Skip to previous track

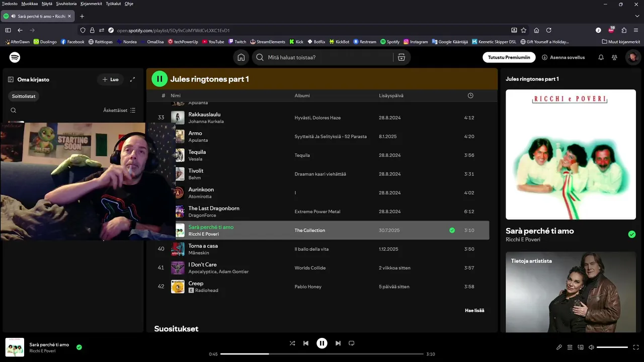(x=306, y=343)
